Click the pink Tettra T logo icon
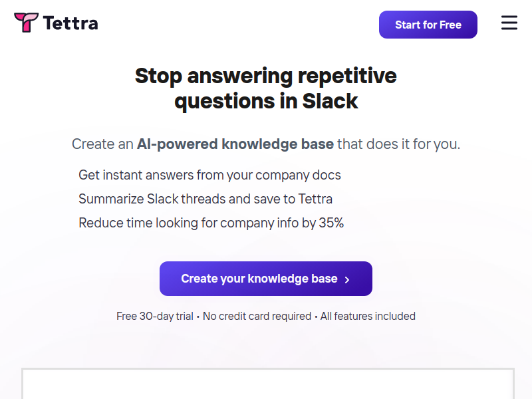Image resolution: width=532 pixels, height=399 pixels. (x=26, y=23)
